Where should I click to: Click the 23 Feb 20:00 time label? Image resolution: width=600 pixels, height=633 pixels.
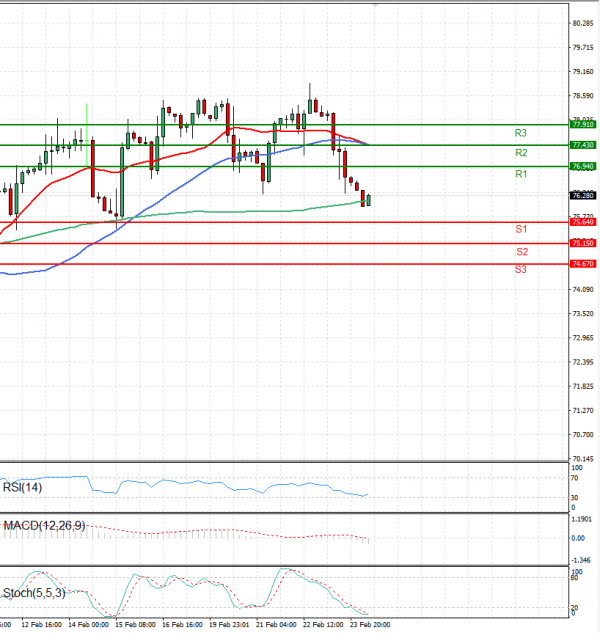[x=370, y=625]
